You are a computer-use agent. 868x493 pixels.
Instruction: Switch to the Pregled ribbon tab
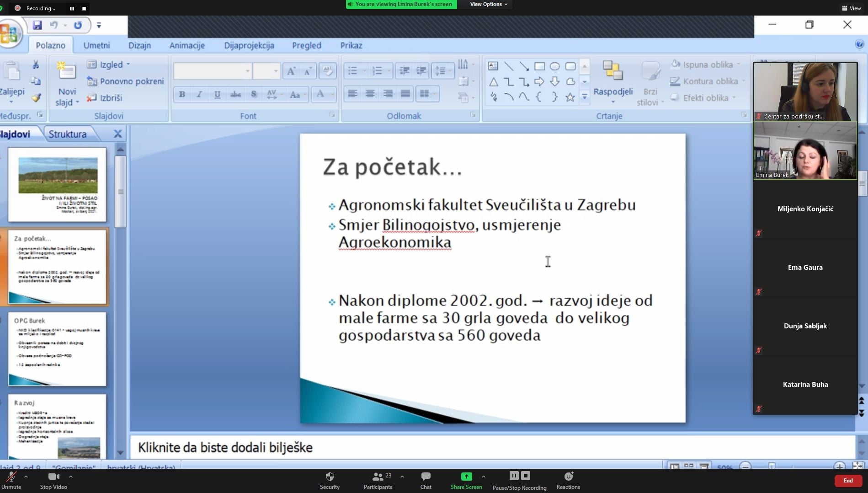pos(306,45)
